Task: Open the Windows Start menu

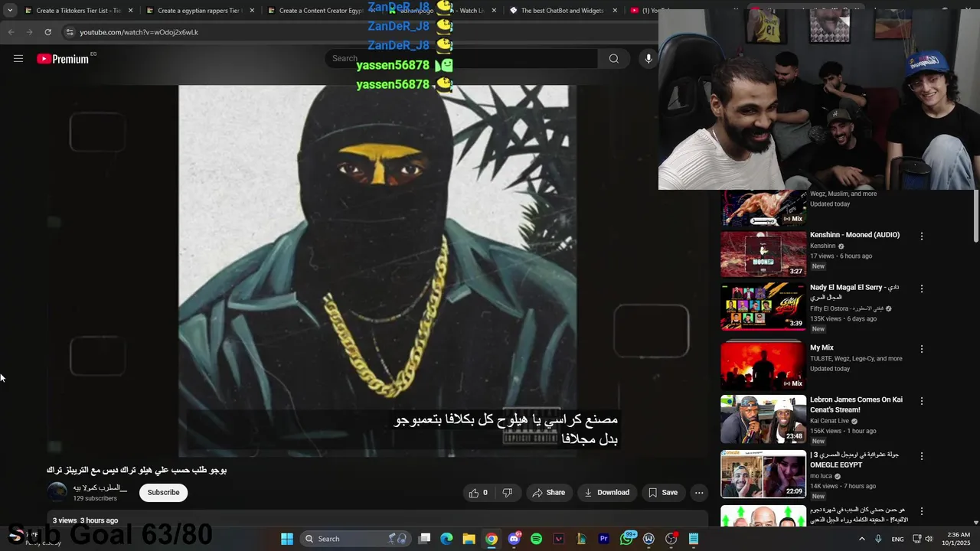Action: click(x=287, y=539)
